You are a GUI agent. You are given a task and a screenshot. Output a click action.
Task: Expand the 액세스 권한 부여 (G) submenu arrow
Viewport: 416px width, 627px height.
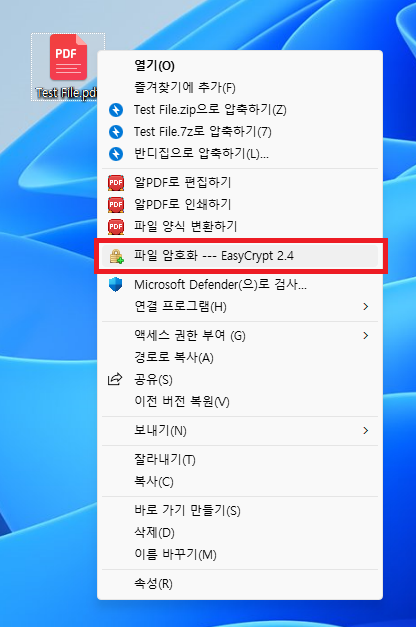click(365, 335)
